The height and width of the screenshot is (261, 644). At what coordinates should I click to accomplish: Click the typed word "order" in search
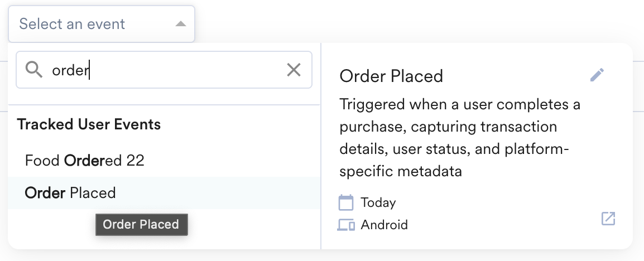(70, 70)
